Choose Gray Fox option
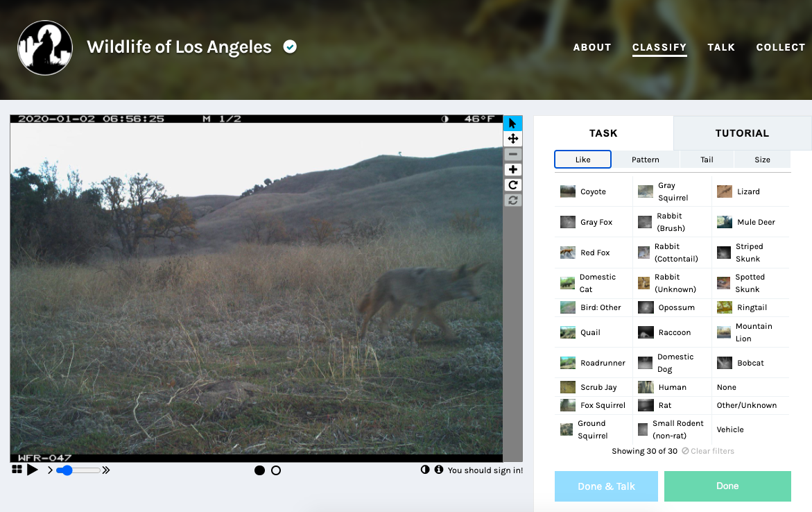Screen dimensions: 812x512 click(x=594, y=222)
